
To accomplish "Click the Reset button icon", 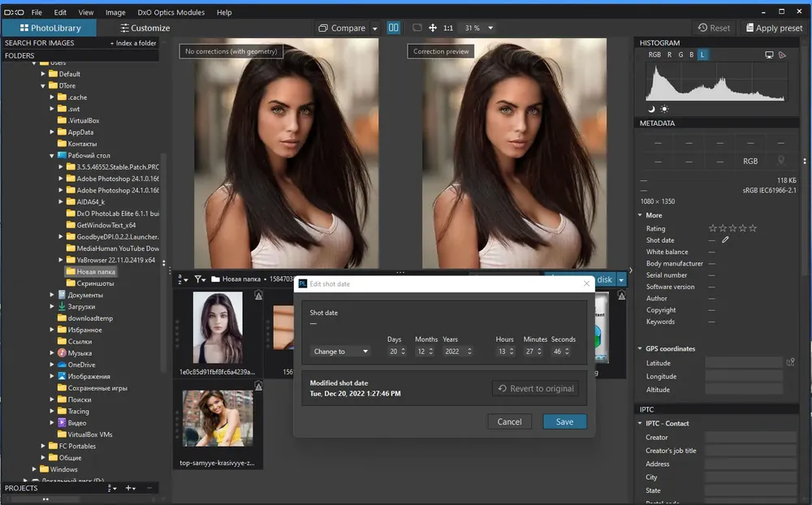I will 702,28.
